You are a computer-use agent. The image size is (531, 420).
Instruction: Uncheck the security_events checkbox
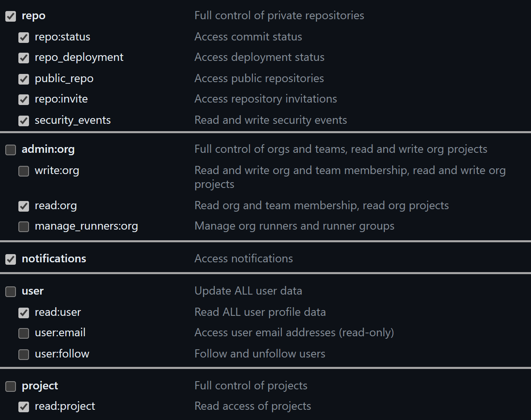pyautogui.click(x=24, y=121)
